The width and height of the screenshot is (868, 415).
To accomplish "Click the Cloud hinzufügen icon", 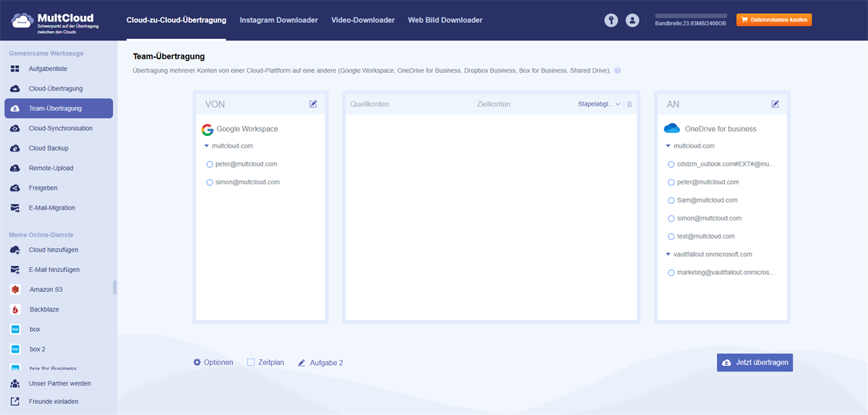I will 15,249.
